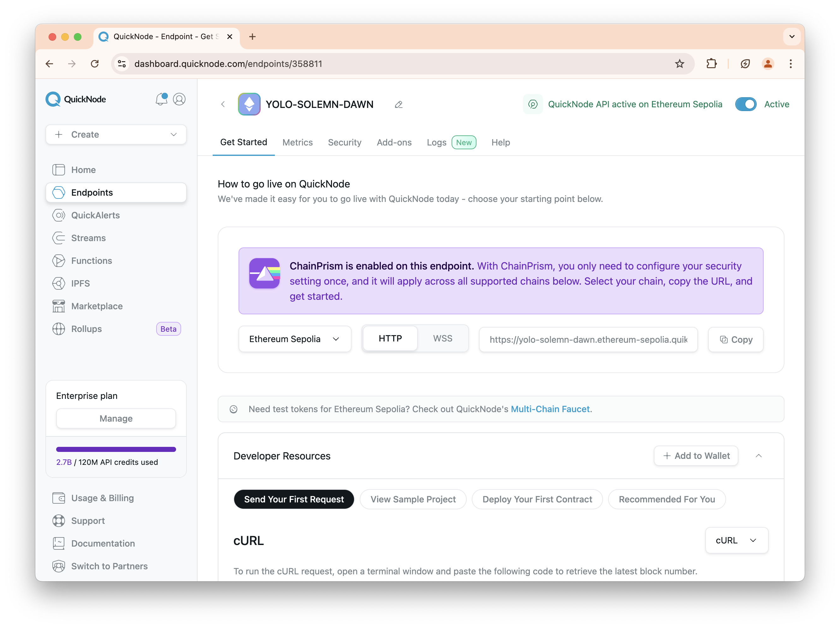Collapse the Developer Resources section
The width and height of the screenshot is (840, 628).
[758, 456]
